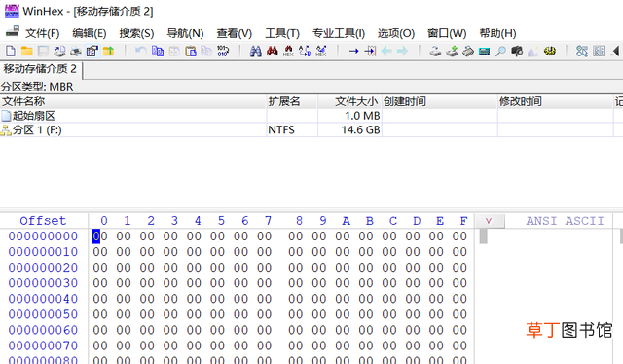Click the disk icon with green plus
The height and width of the screenshot is (364, 623).
coord(452,51)
